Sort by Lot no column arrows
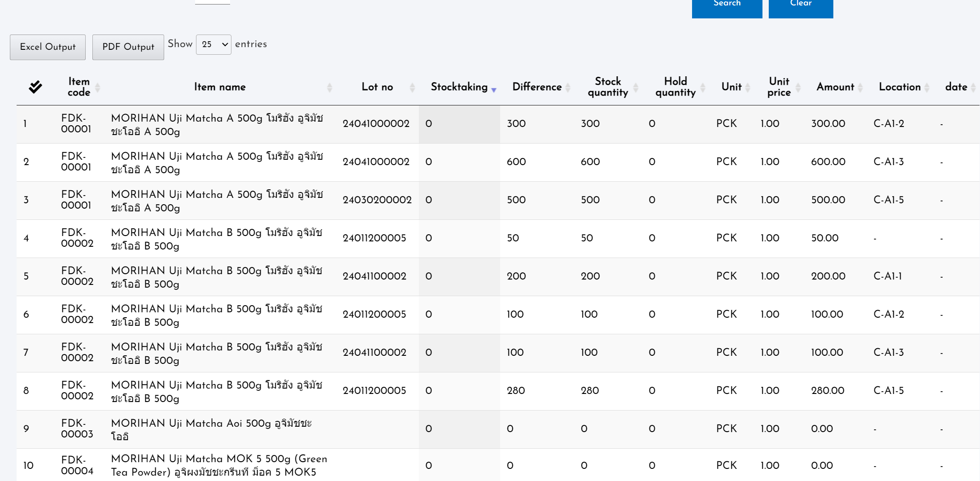 [412, 87]
